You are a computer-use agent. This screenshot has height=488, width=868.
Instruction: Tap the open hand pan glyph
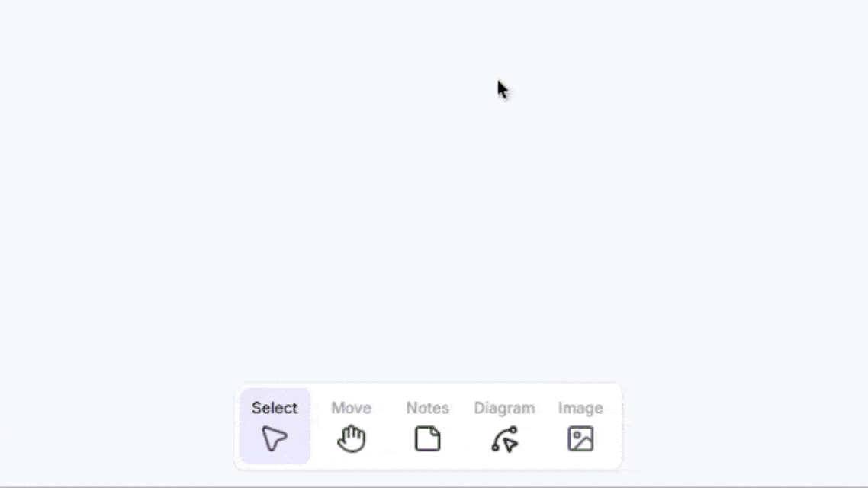point(352,438)
